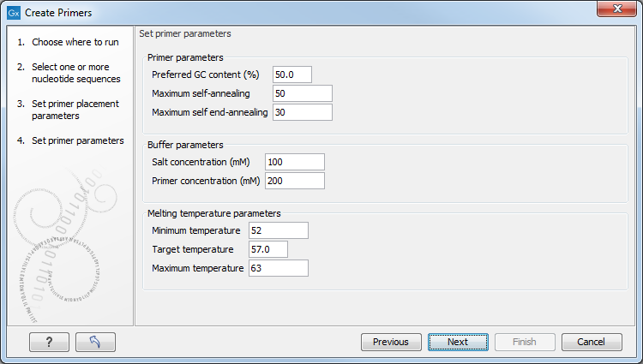The width and height of the screenshot is (643, 364).
Task: Close the Create Primers dialog
Action: click(x=616, y=9)
